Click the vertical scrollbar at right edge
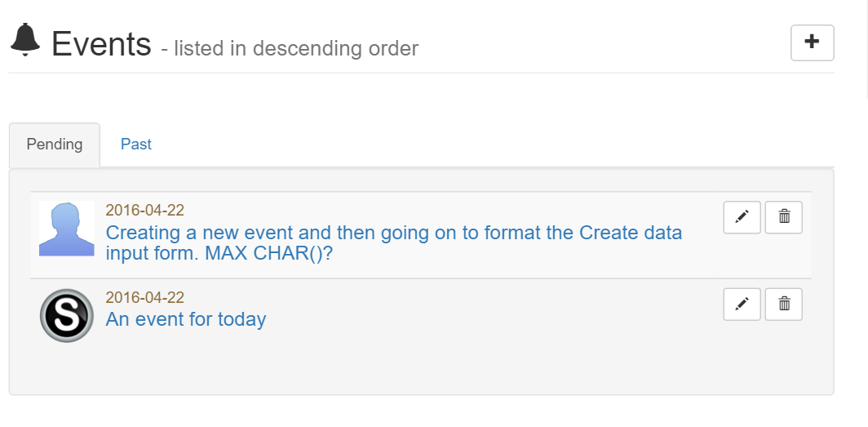 pos(866,49)
